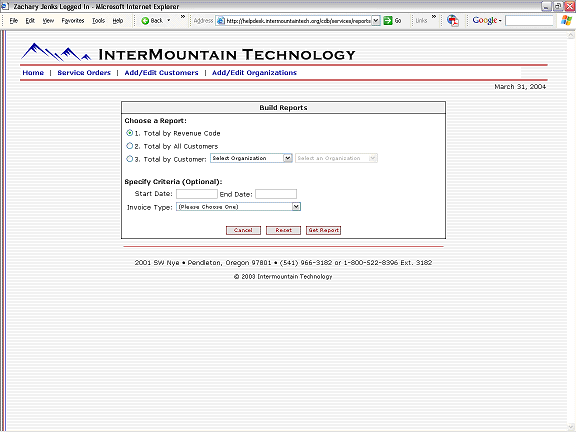Click the End Date input field
Image resolution: width=576 pixels, height=432 pixels.
click(276, 194)
